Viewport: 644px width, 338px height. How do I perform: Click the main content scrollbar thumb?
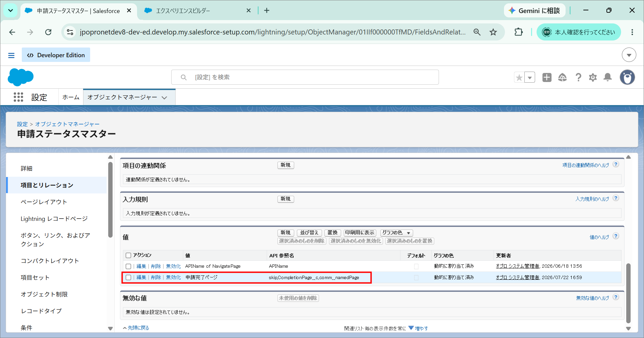coord(628,293)
